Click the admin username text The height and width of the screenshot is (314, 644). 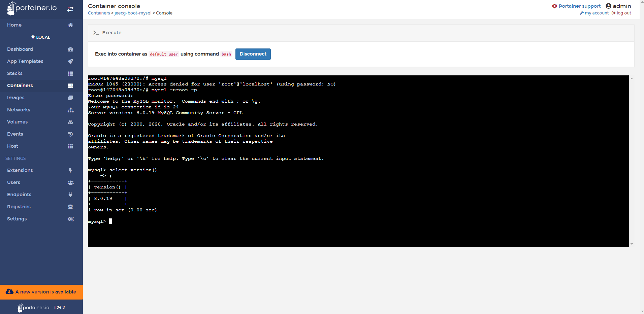(622, 6)
